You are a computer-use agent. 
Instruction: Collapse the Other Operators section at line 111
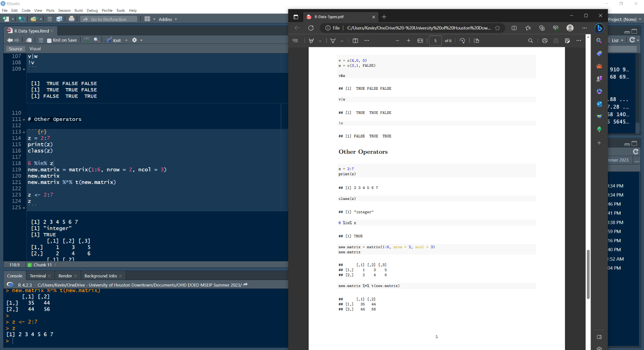click(24, 120)
